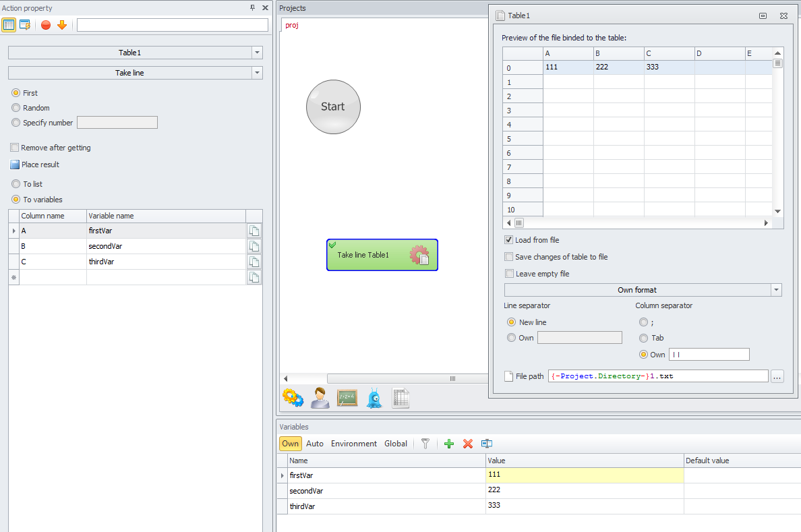Click the Start node on the canvas
The width and height of the screenshot is (801, 532).
pyautogui.click(x=333, y=107)
